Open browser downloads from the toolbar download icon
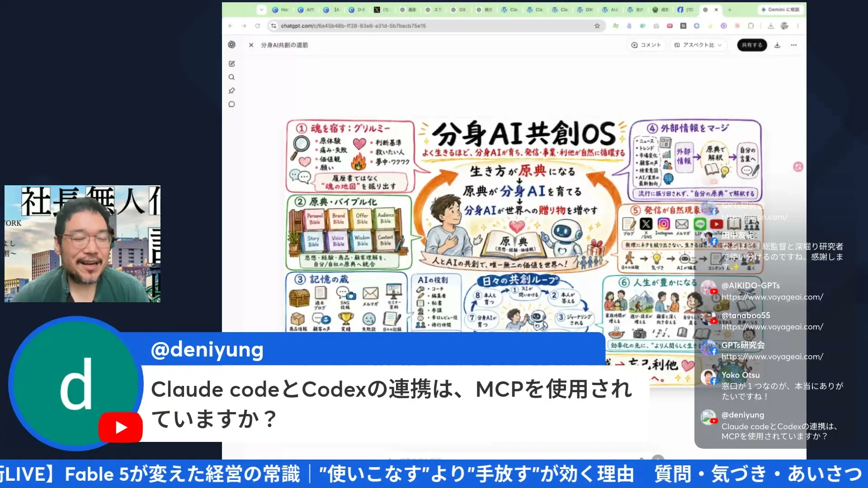 click(771, 26)
